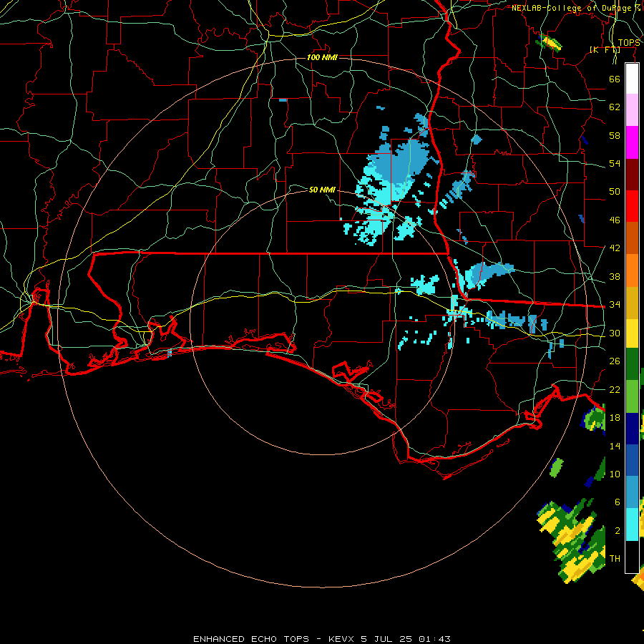Viewport: 644px width, 644px height.
Task: Click the NEXLAB-College of DuPage credit text
Action: 576,8
